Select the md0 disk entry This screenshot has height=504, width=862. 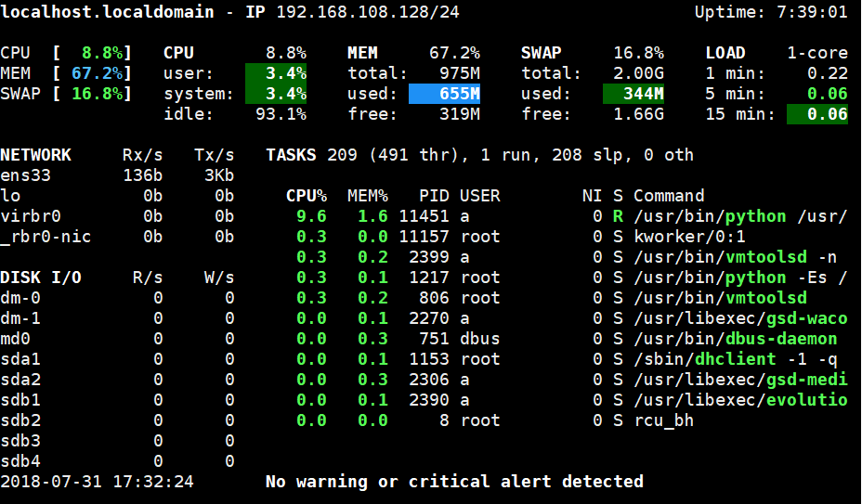[x=17, y=339]
